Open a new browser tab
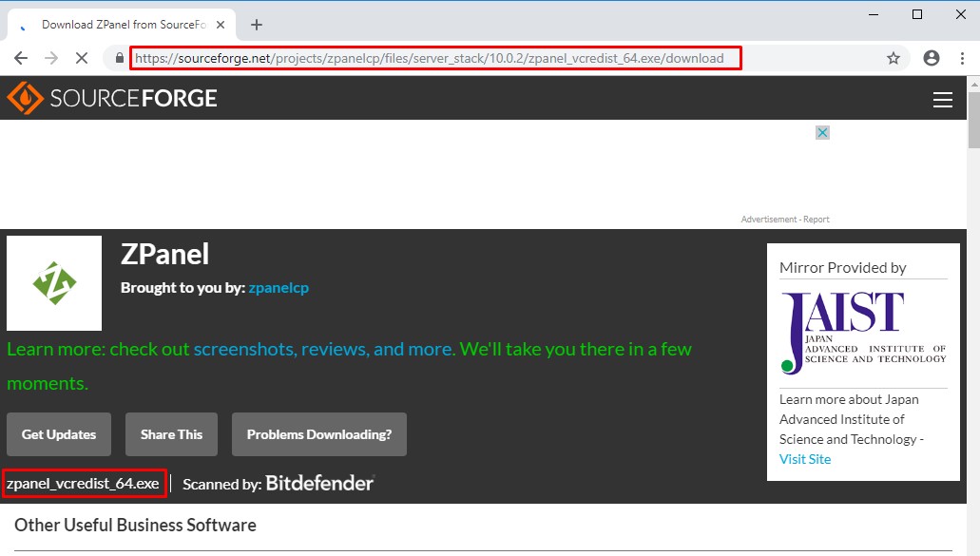This screenshot has width=980, height=556. click(257, 25)
